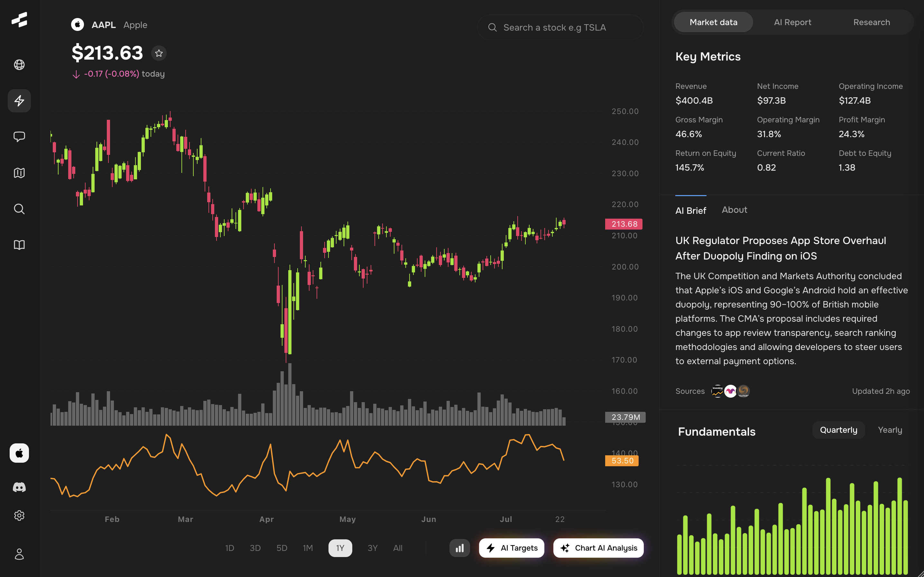This screenshot has height=577, width=924.
Task: Click the Debt to Equity 1.38 value
Action: point(846,168)
